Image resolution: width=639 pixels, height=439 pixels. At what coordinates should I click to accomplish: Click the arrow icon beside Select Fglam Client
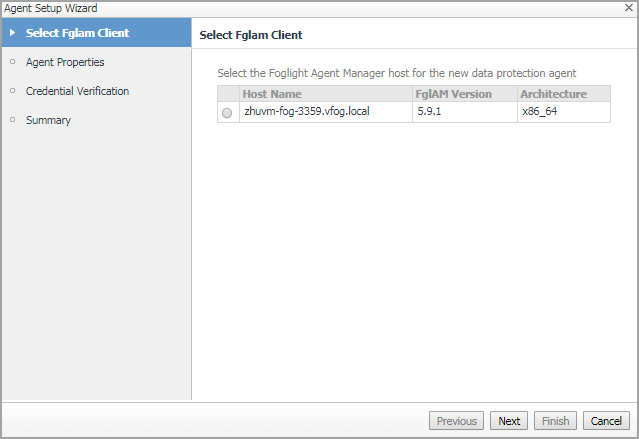(x=12, y=33)
